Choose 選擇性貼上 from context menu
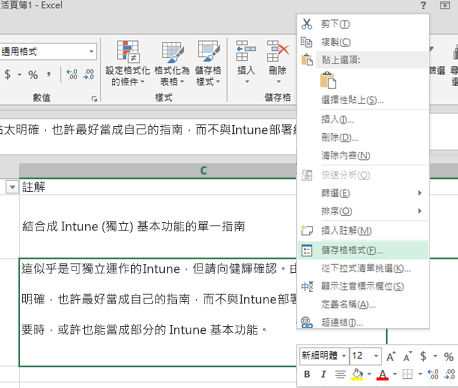 click(x=363, y=100)
